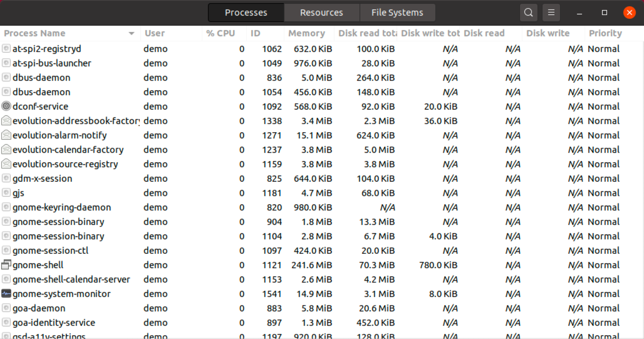Image resolution: width=644 pixels, height=339 pixels.
Task: Select the goa-identity-service process name
Action: click(54, 323)
